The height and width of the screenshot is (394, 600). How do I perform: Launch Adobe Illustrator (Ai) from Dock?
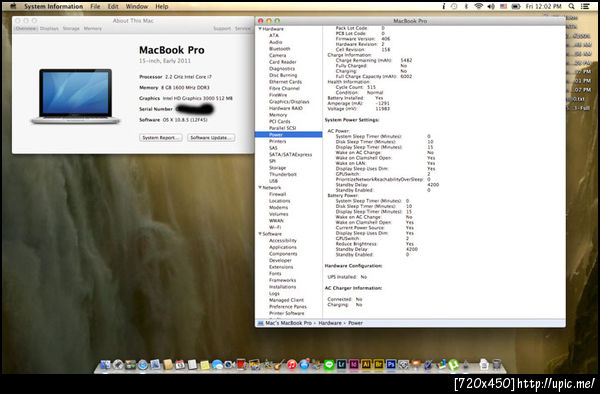pos(366,365)
